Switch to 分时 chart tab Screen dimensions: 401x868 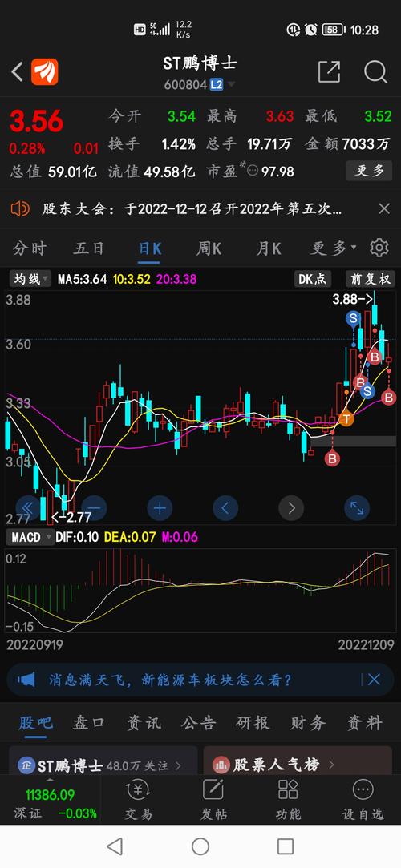(x=30, y=248)
